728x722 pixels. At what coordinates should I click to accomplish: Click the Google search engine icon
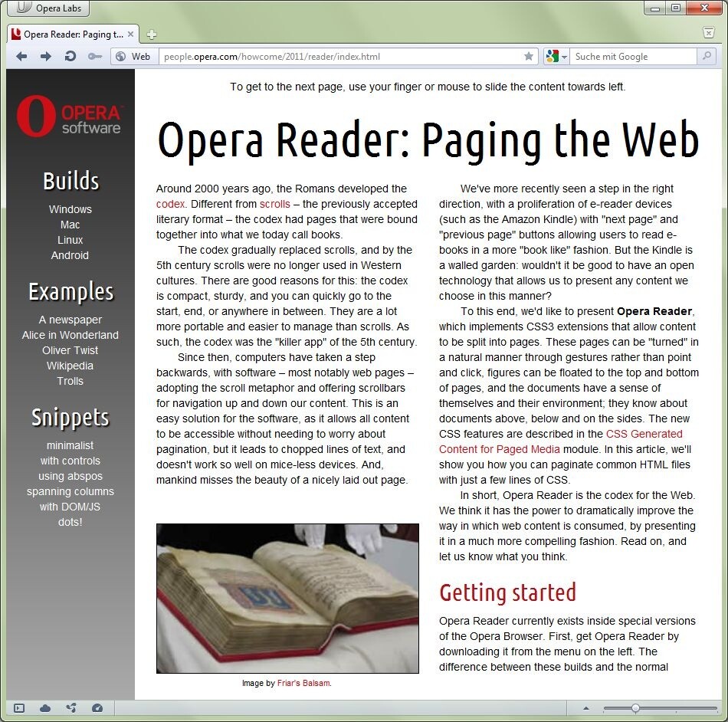[x=552, y=57]
